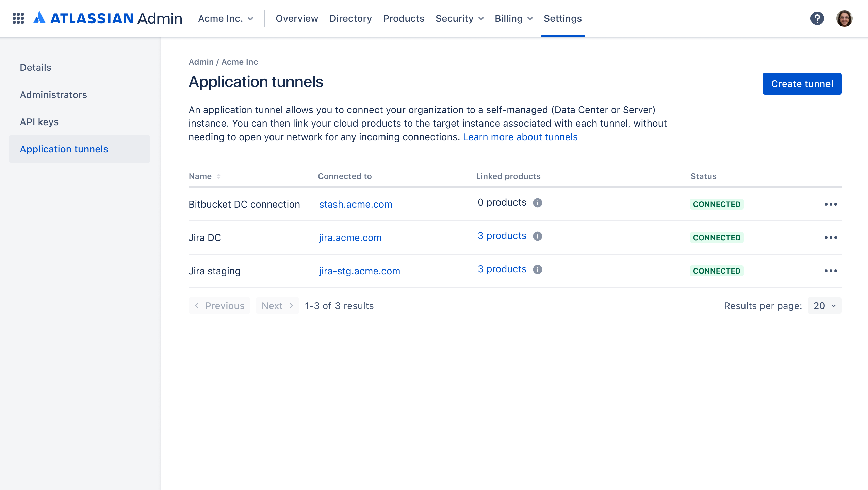Click the Atlassian Admin logo
The image size is (868, 490).
point(108,18)
